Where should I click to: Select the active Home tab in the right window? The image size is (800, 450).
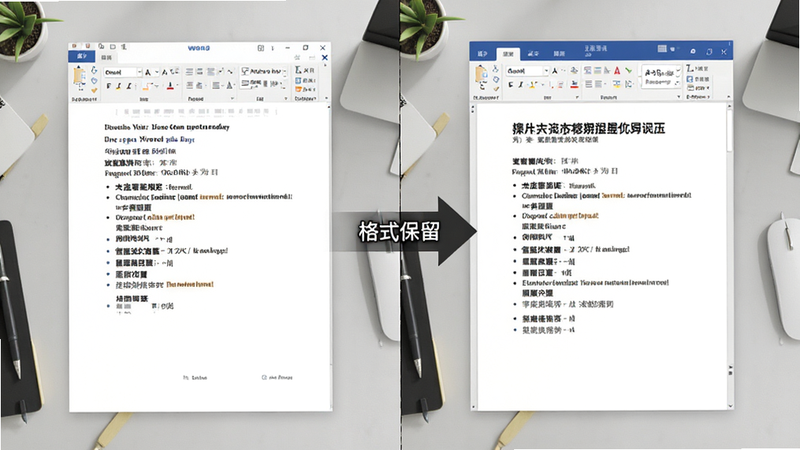(x=508, y=54)
